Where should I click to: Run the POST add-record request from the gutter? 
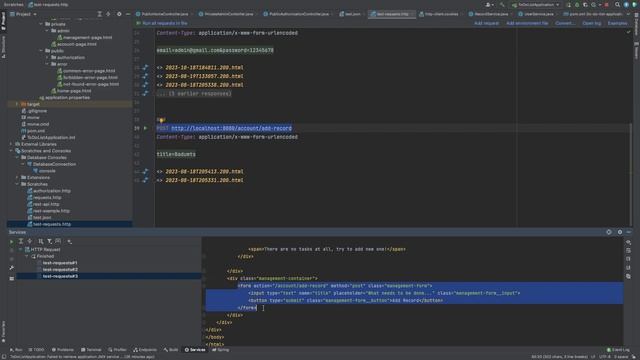tap(145, 128)
